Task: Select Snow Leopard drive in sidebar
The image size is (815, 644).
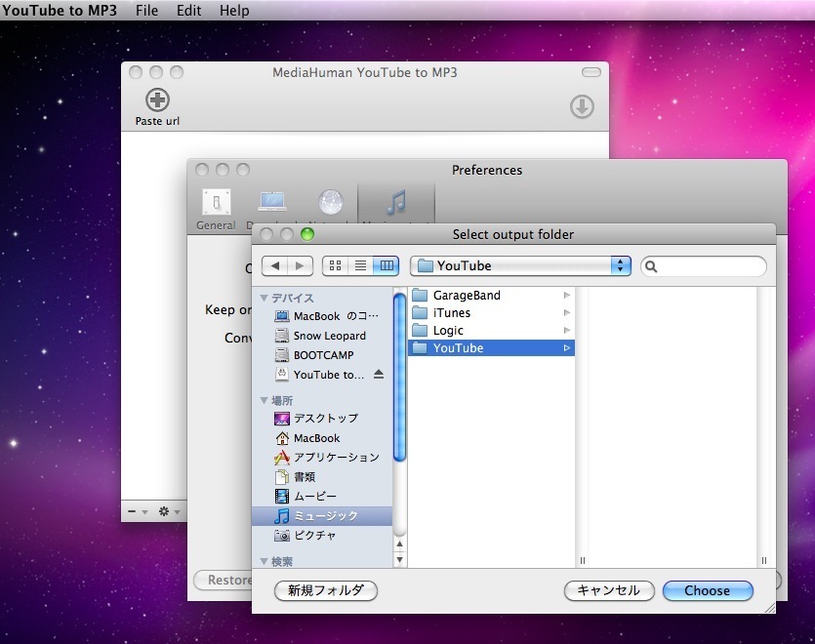Action: pos(329,336)
